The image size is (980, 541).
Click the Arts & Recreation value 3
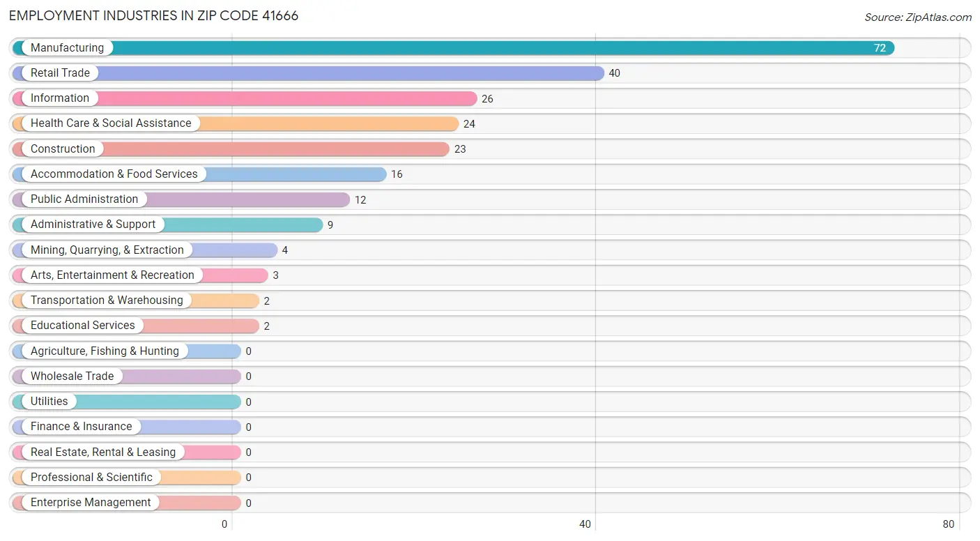coord(276,275)
